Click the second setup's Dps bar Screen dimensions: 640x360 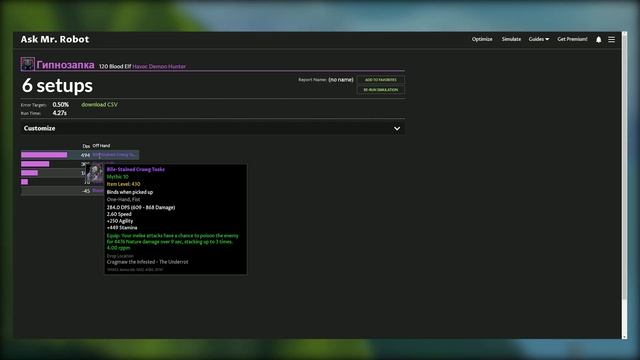[x=35, y=164]
